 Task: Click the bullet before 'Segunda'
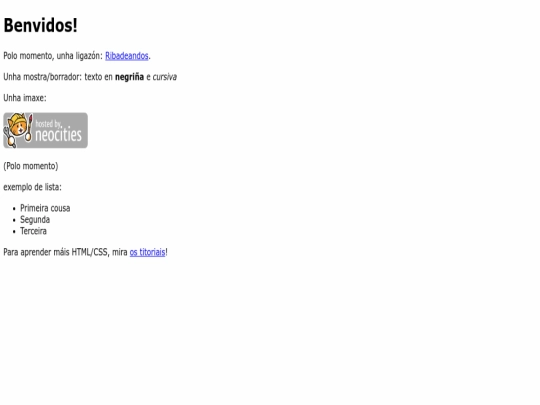(x=14, y=220)
